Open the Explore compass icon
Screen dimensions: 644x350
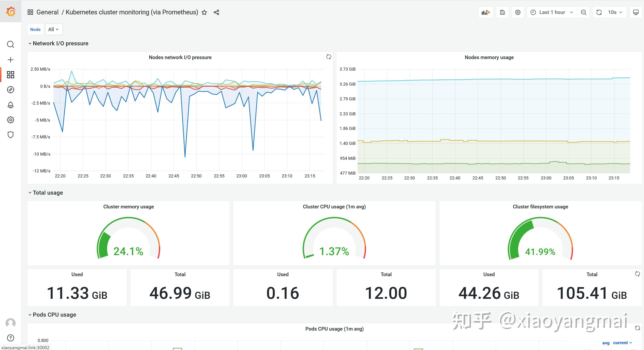[x=11, y=90]
